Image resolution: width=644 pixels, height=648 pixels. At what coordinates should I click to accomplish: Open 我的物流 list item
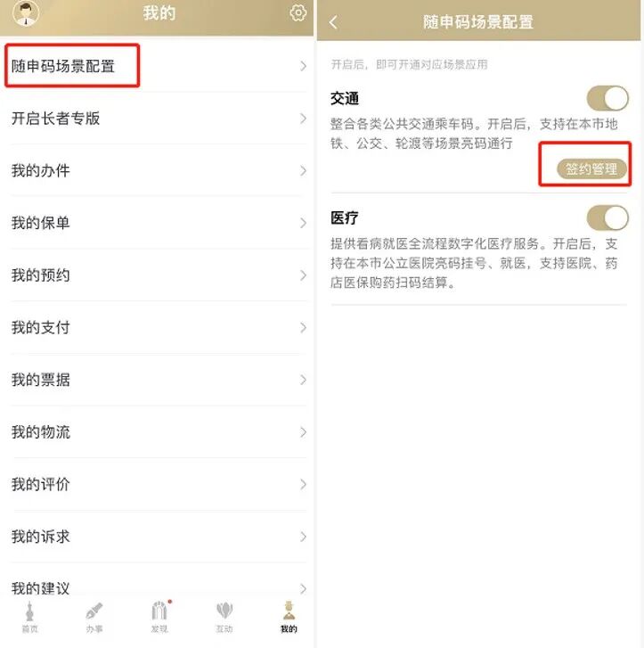157,432
